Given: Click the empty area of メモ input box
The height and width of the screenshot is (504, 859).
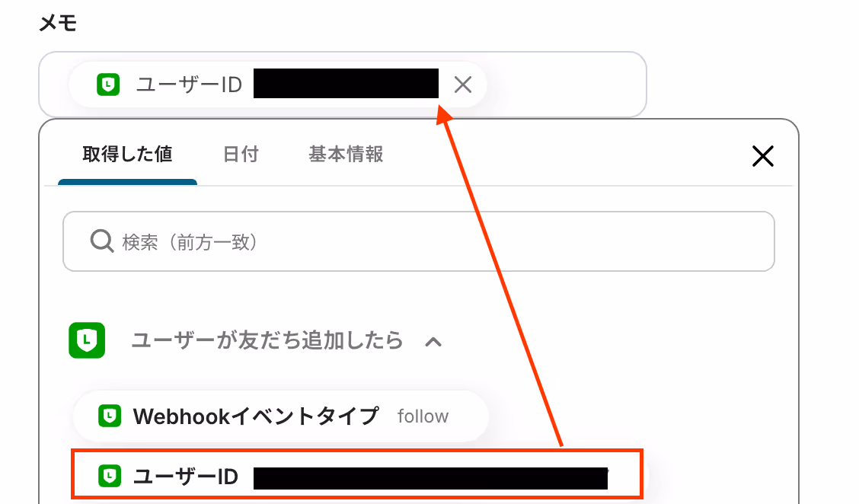Looking at the screenshot, I should pyautogui.click(x=567, y=85).
